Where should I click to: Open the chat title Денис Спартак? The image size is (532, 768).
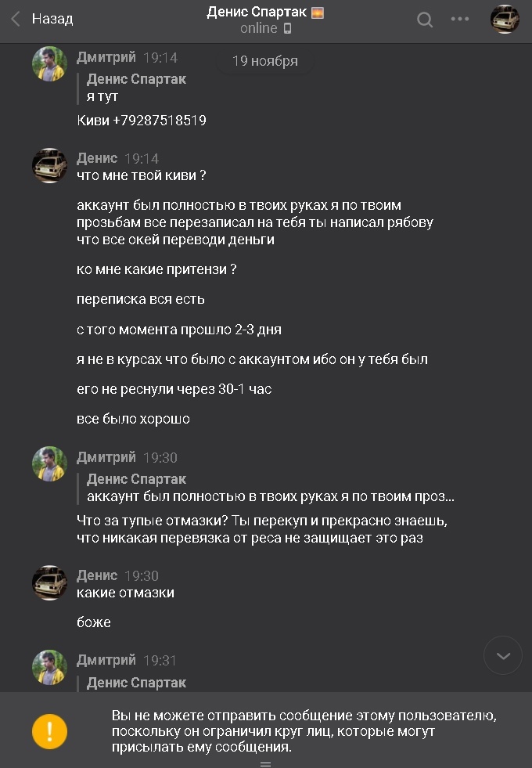(x=257, y=12)
